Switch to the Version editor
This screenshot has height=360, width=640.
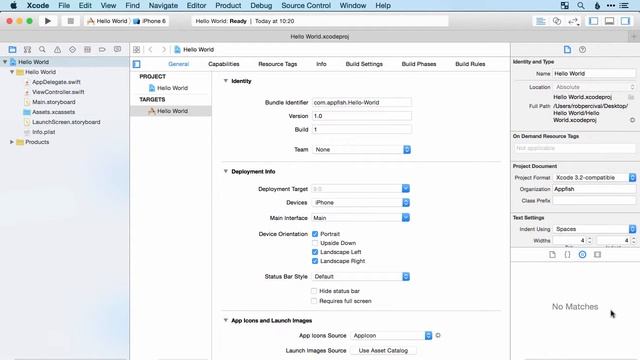(573, 21)
